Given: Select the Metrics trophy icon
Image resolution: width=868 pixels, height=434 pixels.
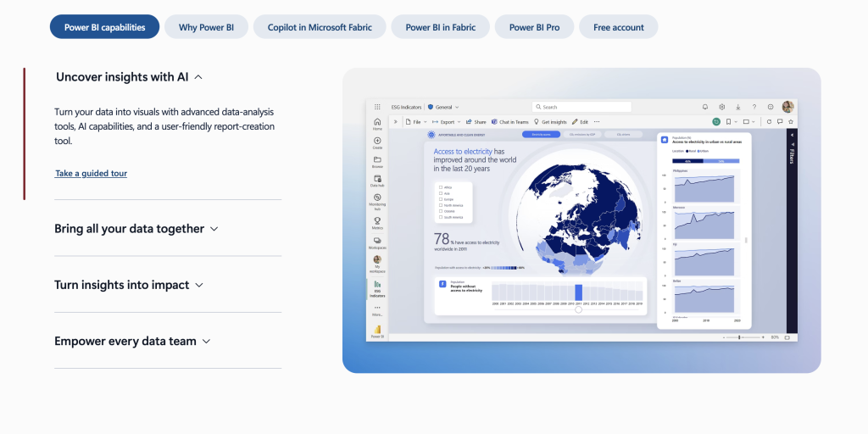Looking at the screenshot, I should [x=377, y=222].
